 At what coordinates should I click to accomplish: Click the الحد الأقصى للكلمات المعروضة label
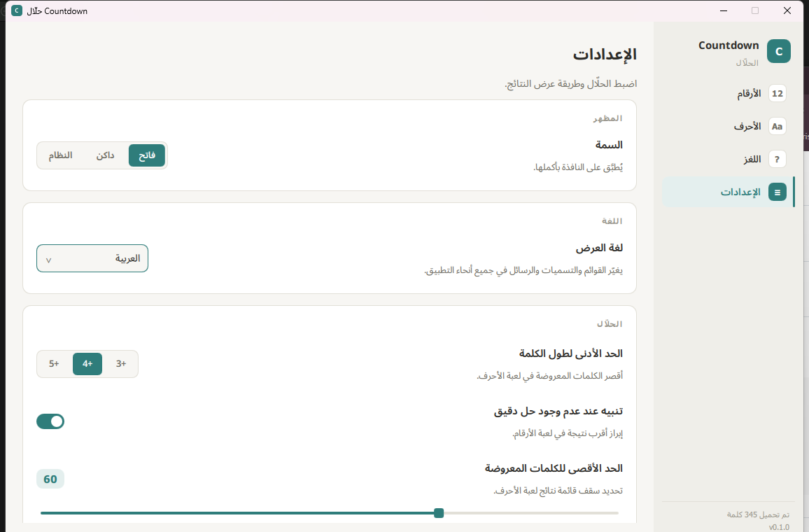[x=554, y=468]
